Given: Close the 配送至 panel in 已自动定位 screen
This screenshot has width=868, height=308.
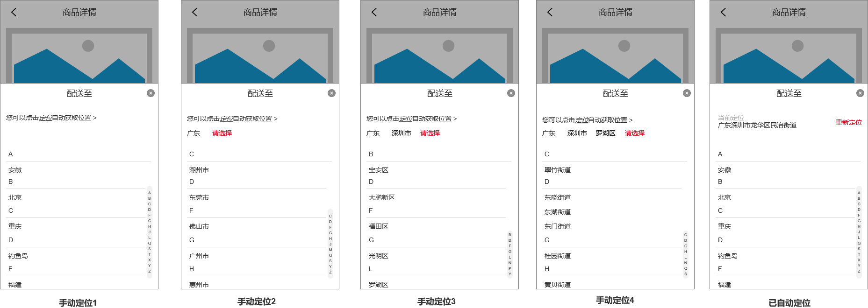Looking at the screenshot, I should point(860,93).
